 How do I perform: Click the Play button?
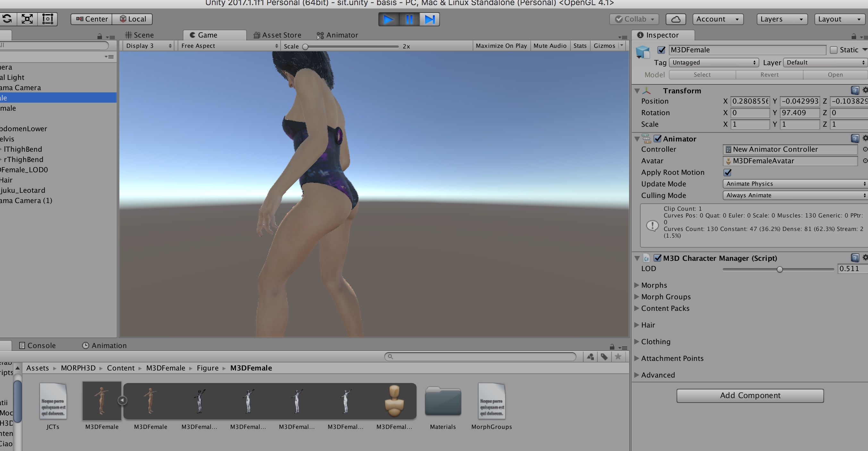coord(389,19)
